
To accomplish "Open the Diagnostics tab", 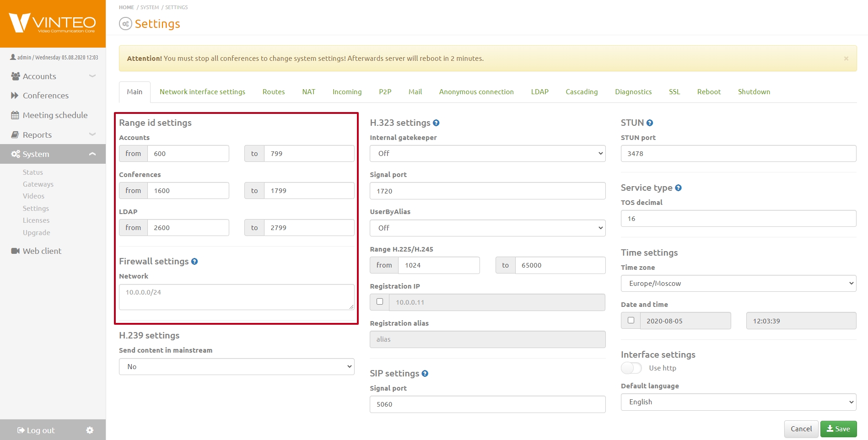I will 633,92.
